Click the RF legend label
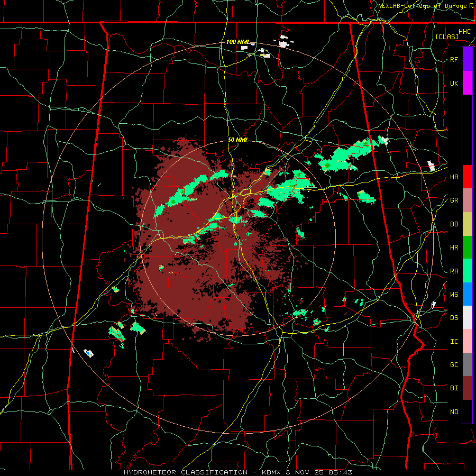The height and width of the screenshot is (476, 476). [x=454, y=59]
